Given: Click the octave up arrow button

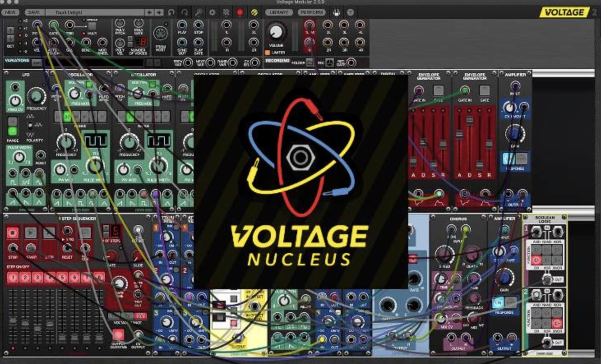Looking at the screenshot, I should click(x=11, y=30).
